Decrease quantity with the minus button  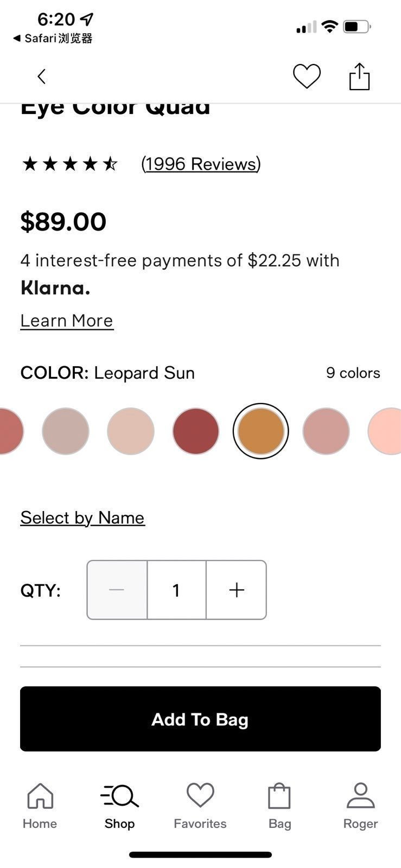[117, 590]
